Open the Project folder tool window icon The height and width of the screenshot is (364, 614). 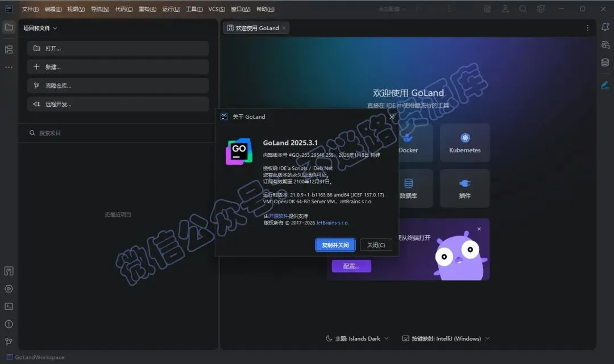[x=9, y=27]
